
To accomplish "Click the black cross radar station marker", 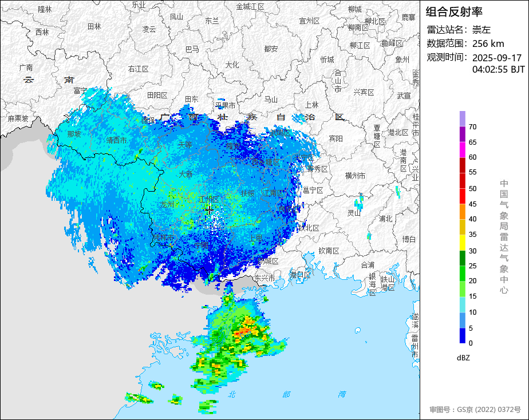I will point(209,211).
